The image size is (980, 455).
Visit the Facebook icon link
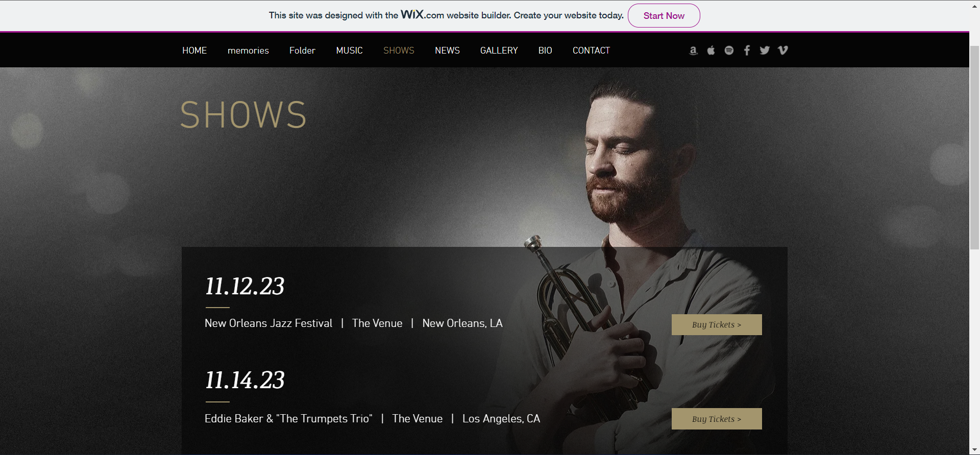[x=747, y=50]
